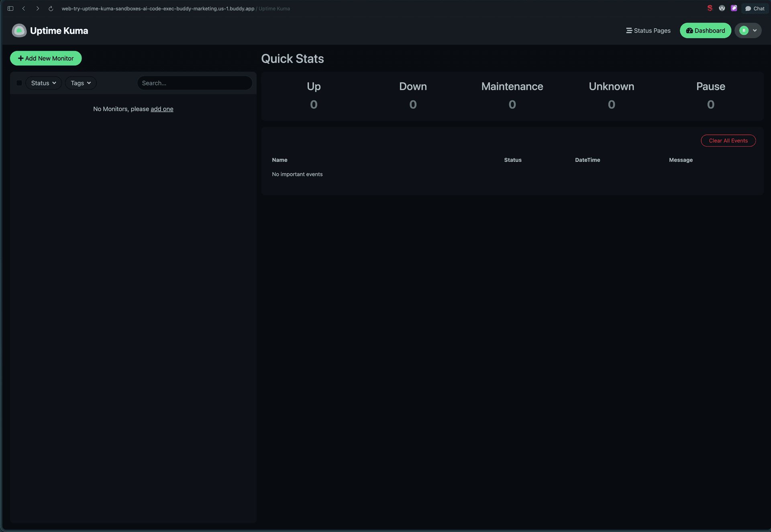Click the Uptime Kuma logo icon
Screen dimensions: 771x532
[x=19, y=31]
